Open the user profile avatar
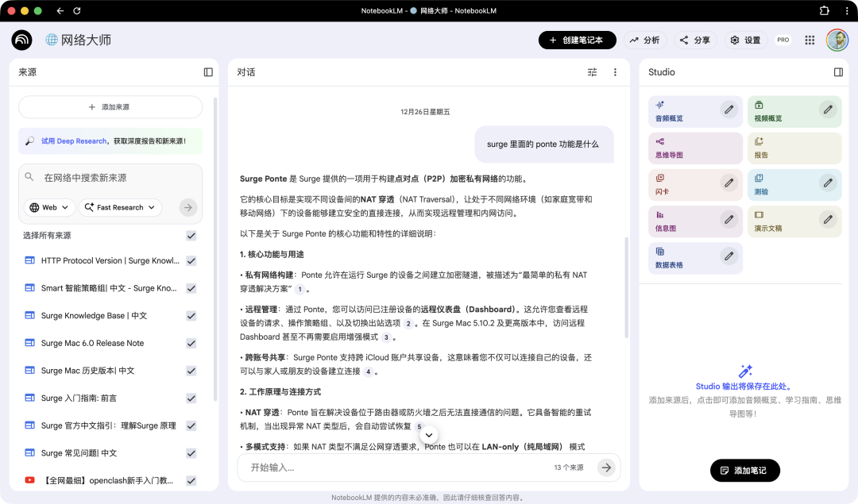Viewport: 858px width, 504px height. [x=837, y=40]
